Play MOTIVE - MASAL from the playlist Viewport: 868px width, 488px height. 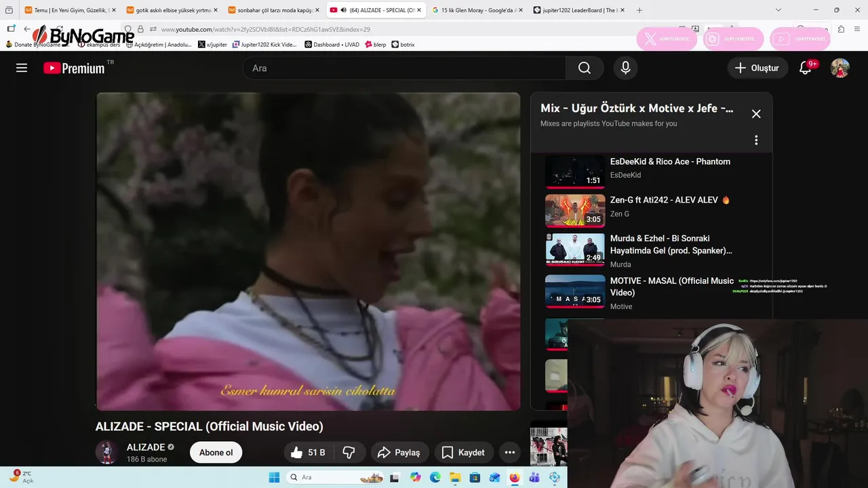pos(651,291)
